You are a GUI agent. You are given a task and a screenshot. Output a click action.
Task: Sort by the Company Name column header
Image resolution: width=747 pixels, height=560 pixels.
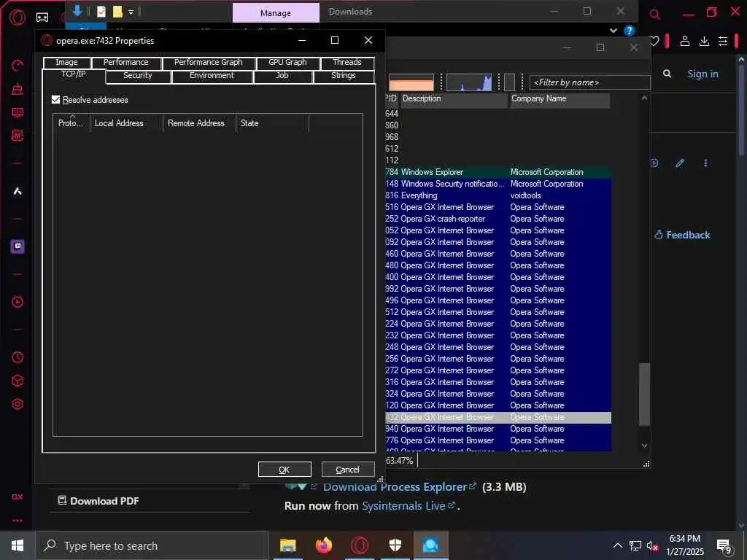560,99
